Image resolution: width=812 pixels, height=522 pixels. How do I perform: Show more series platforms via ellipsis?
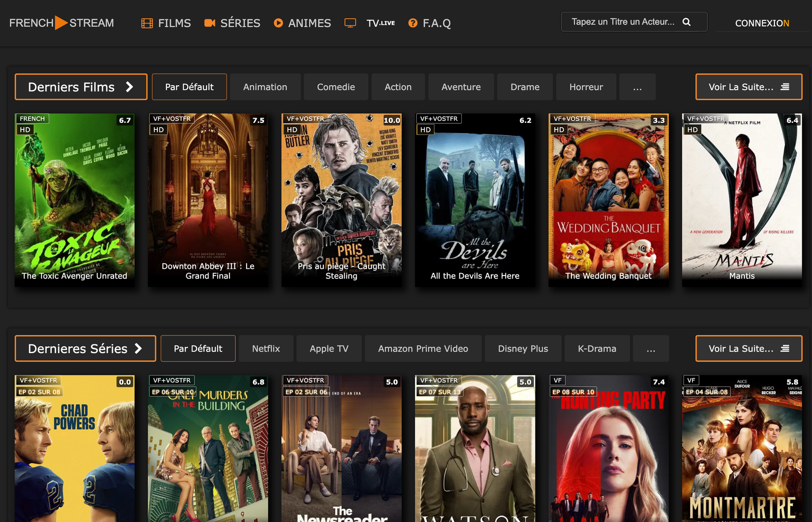pos(651,349)
